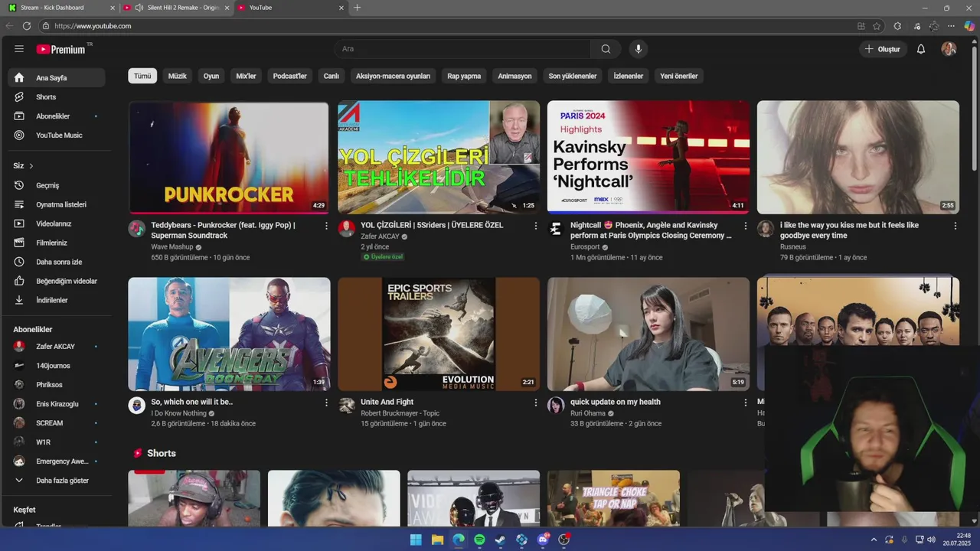Select the Tümü filter chip

(142, 76)
